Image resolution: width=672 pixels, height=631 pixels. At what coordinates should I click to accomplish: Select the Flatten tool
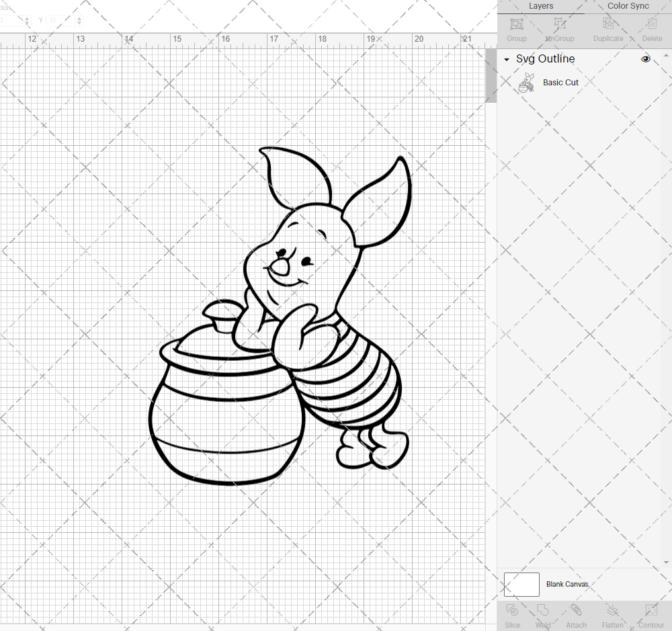[612, 615]
